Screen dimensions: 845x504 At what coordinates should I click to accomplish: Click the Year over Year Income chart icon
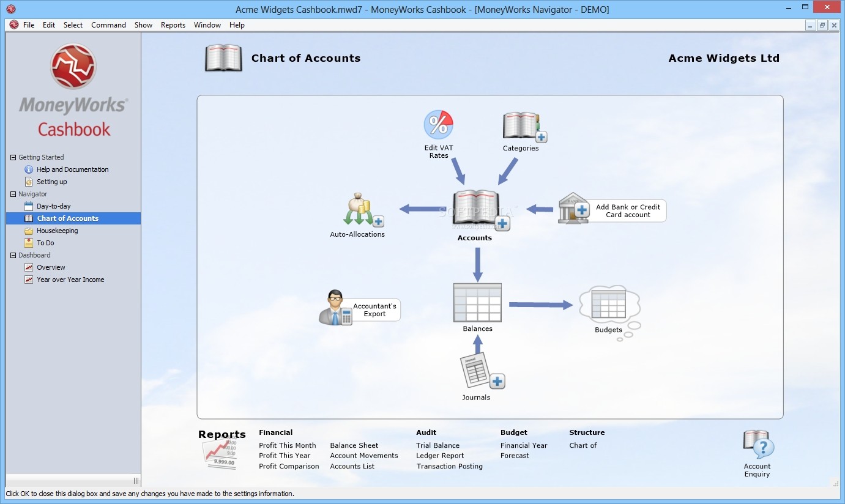click(x=29, y=280)
